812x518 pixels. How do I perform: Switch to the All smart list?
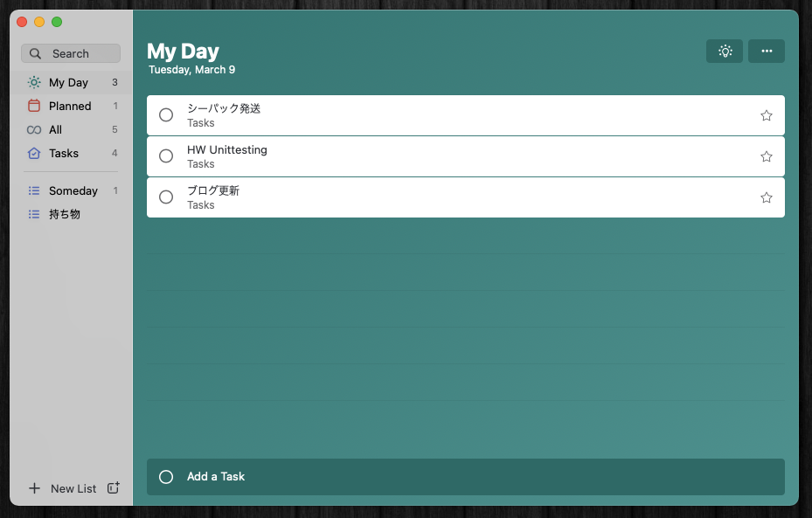point(56,129)
